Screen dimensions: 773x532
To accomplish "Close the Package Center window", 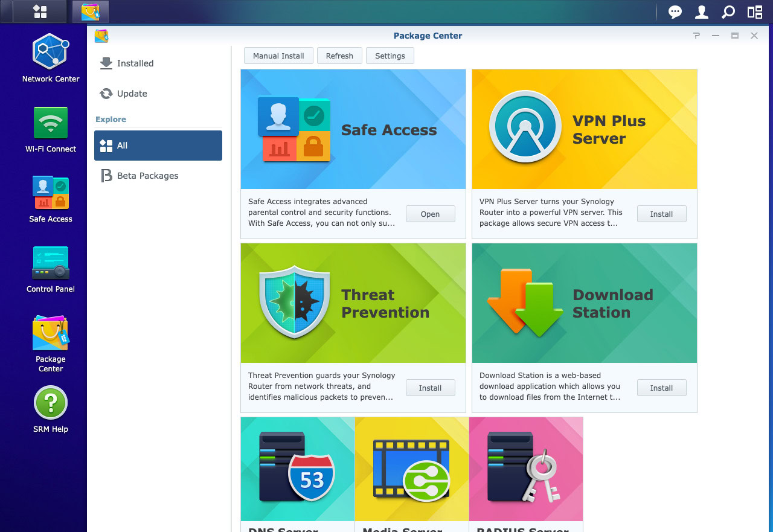I will point(754,36).
